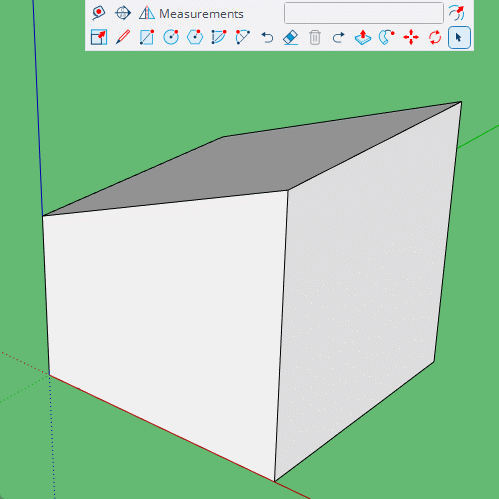Screen dimensions: 499x499
Task: Select the 3-point Arc tool
Action: point(243,37)
